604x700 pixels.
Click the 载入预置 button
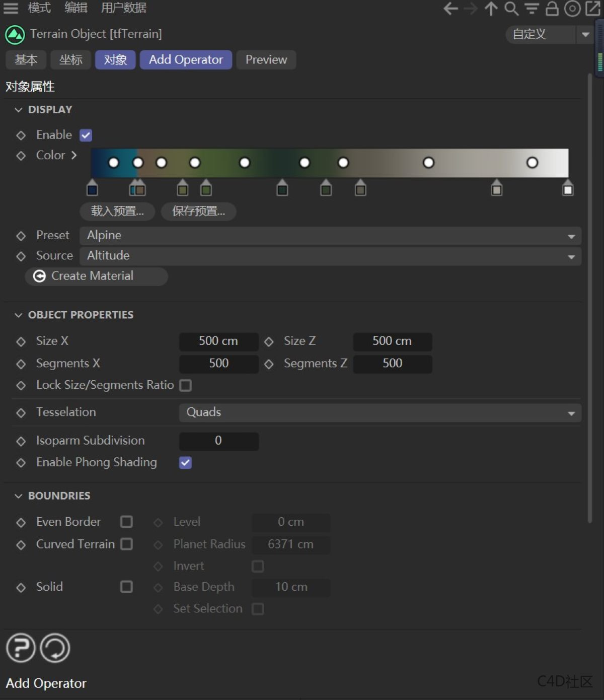117,212
